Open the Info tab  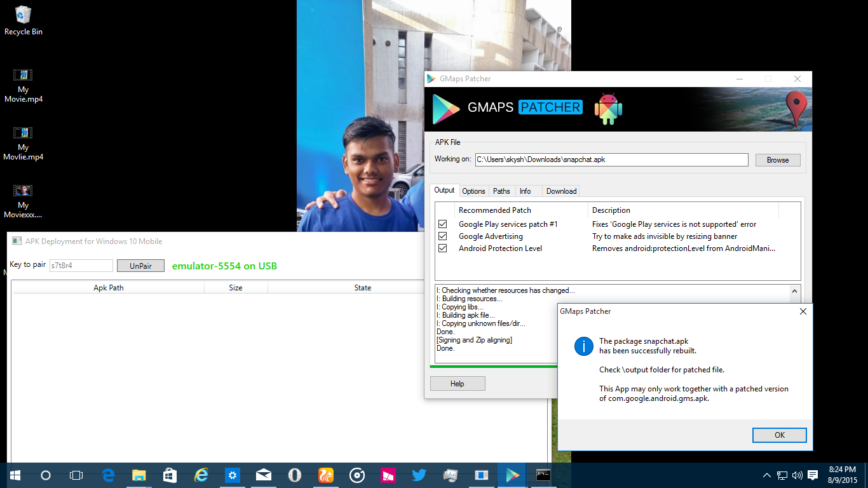525,191
